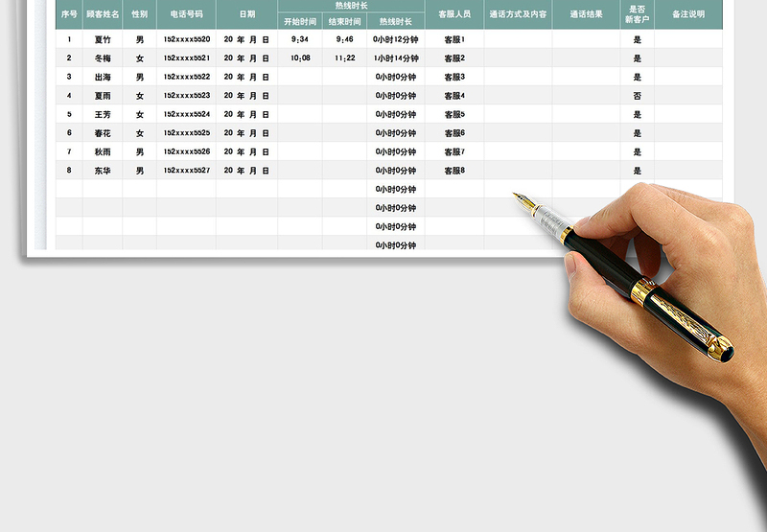Select the 通话方式及内容 header
Image resolution: width=767 pixels, height=532 pixels.
point(518,14)
